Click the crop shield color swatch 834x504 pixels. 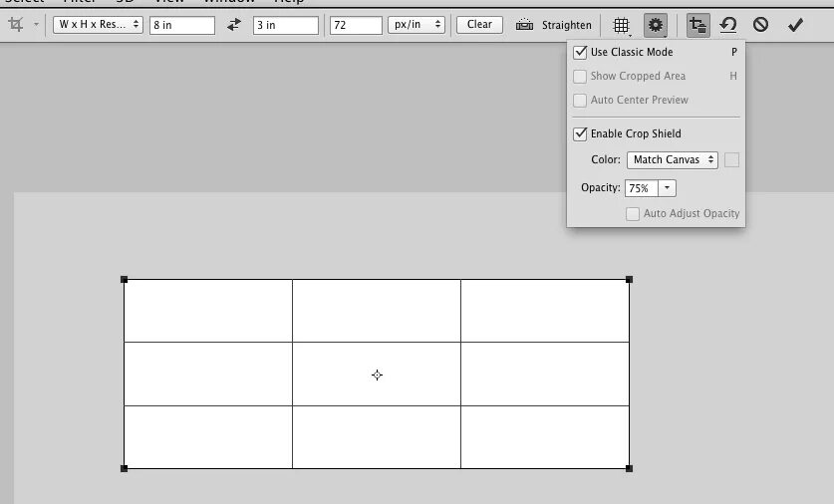731,160
